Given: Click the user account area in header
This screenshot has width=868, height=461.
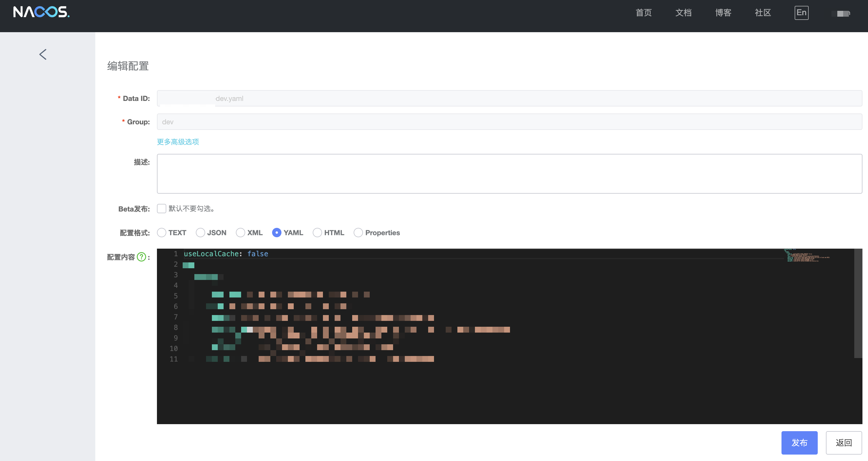Looking at the screenshot, I should click(841, 13).
